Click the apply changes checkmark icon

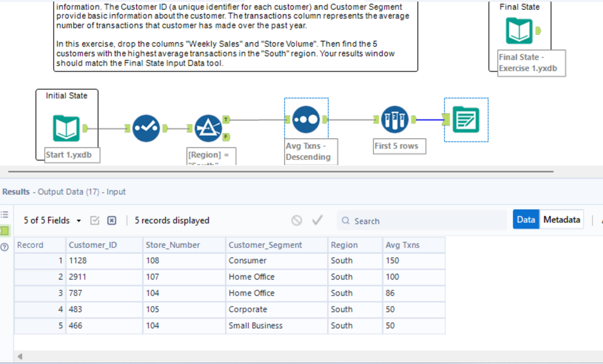pos(317,220)
